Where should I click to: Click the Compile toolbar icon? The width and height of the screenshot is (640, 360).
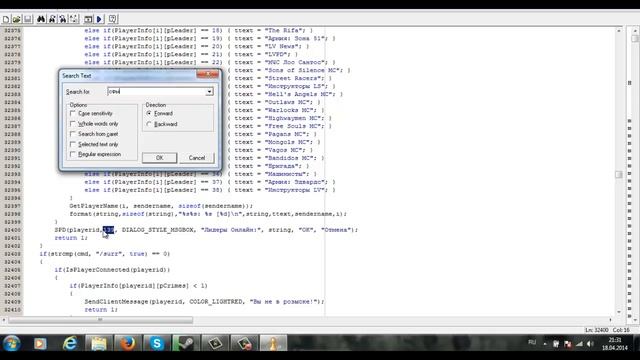(88, 19)
